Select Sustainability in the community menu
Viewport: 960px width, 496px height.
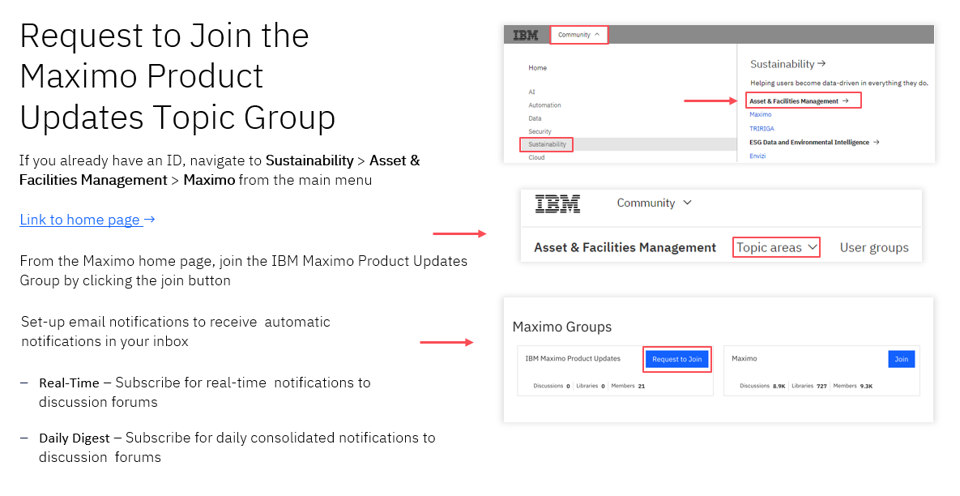coord(547,145)
